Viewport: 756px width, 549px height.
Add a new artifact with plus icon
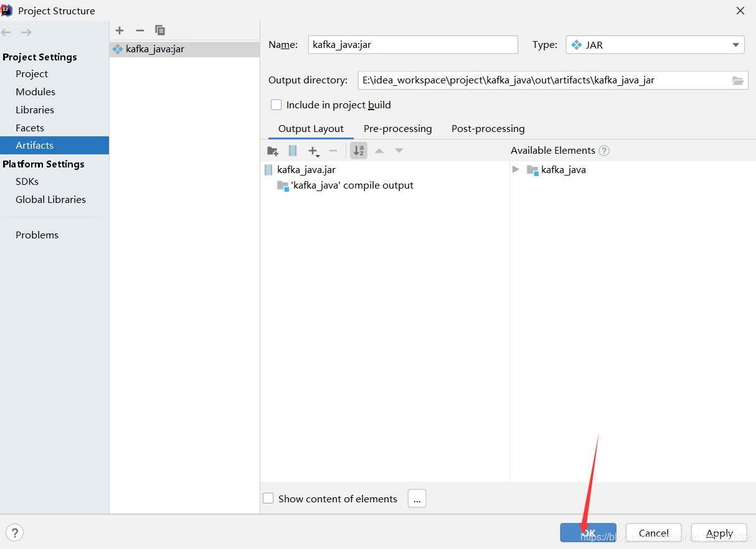click(x=120, y=30)
